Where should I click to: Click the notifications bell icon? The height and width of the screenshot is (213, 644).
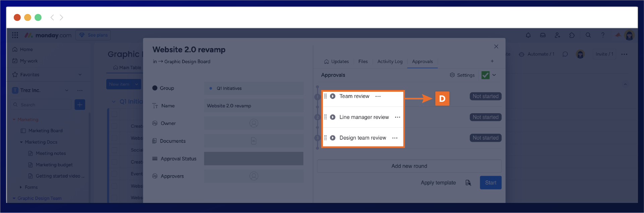pyautogui.click(x=528, y=35)
